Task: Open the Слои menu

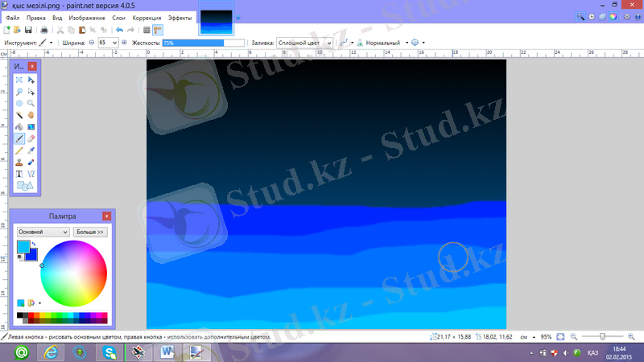Action: point(118,17)
